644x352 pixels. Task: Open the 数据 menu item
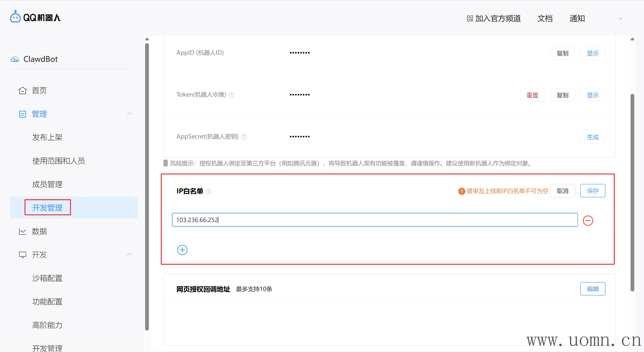click(39, 231)
